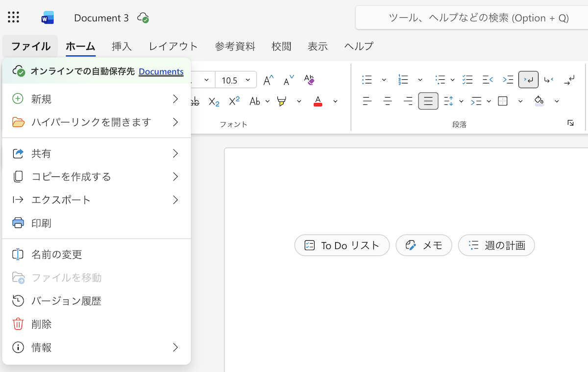Click the clear formatting icon
This screenshot has width=588, height=372.
coord(309,80)
